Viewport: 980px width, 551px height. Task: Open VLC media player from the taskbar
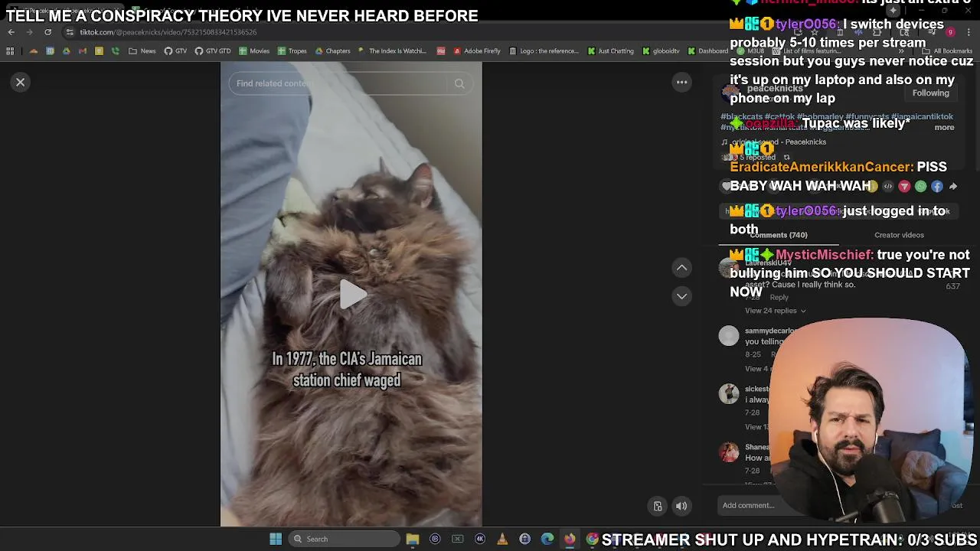click(502, 539)
